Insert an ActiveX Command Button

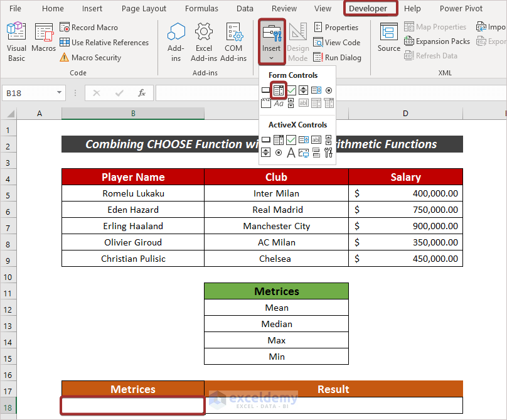click(266, 140)
